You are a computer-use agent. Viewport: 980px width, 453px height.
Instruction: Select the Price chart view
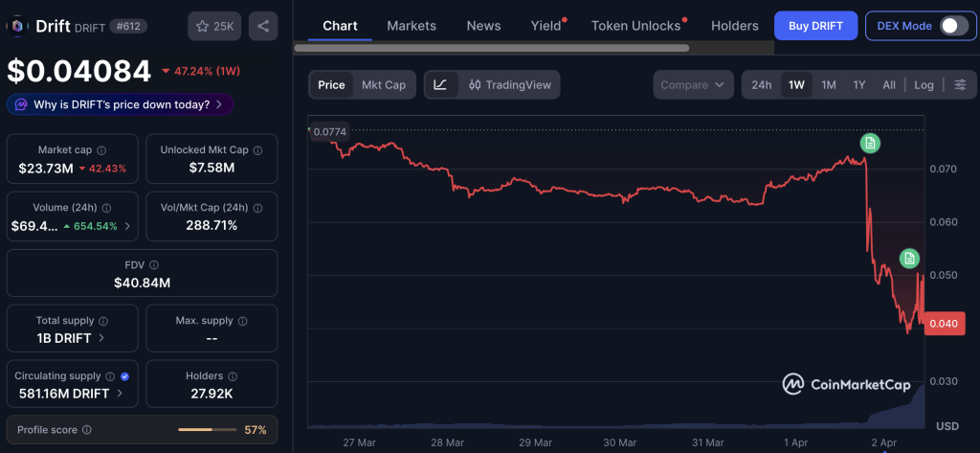tap(331, 84)
